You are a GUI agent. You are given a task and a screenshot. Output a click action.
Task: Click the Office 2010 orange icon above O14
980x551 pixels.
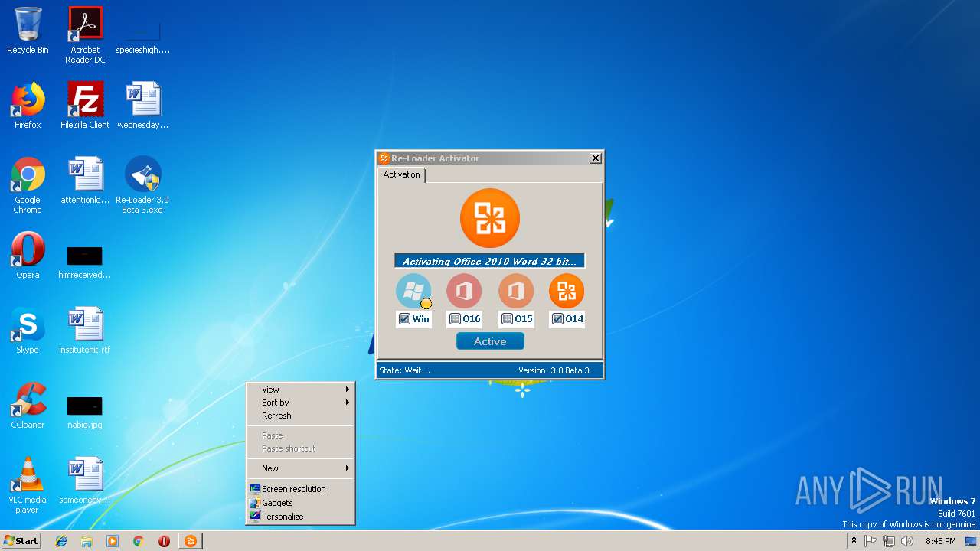click(x=567, y=291)
